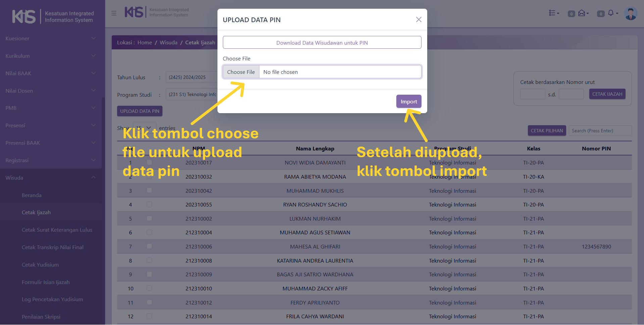The width and height of the screenshot is (644, 325).
Task: Open the messages envelope icon
Action: pos(582,13)
